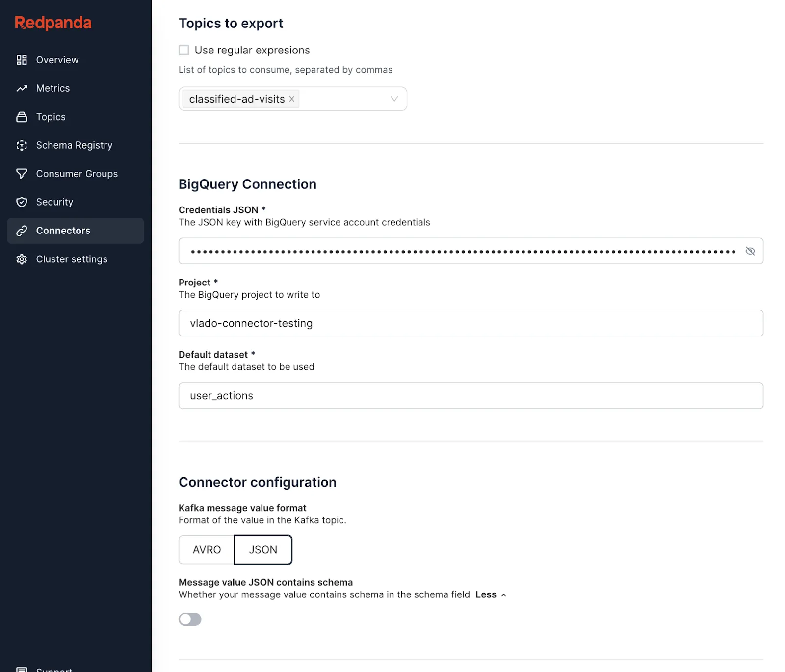The image size is (785, 672).
Task: Switch message format to AVRO
Action: (x=206, y=550)
